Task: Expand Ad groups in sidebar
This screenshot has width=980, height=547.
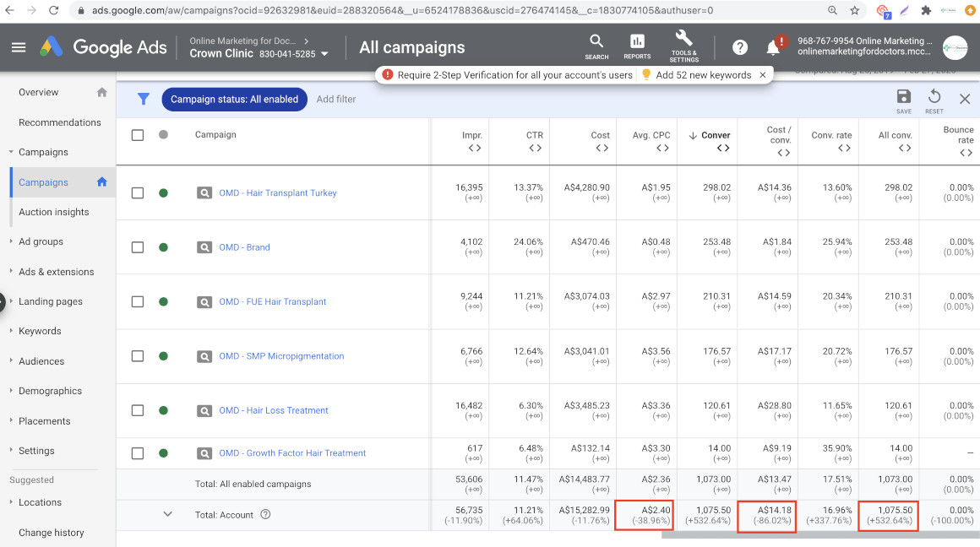Action: [11, 241]
